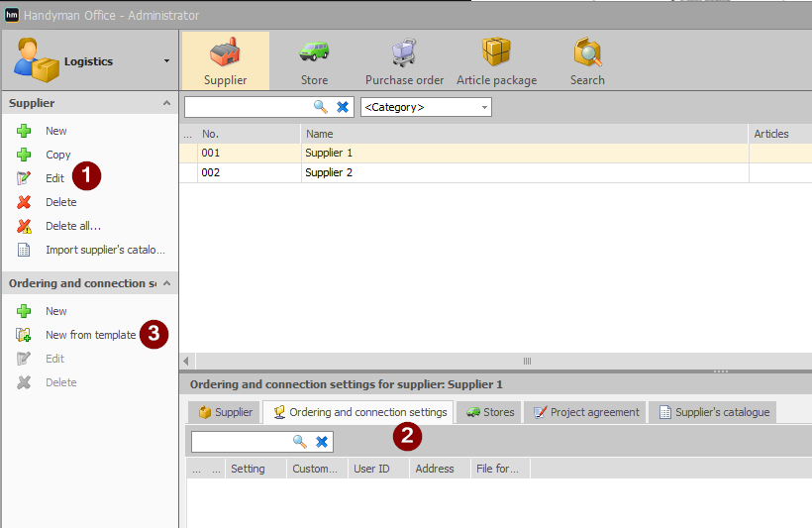Screen dimensions: 812x528
Task: Clear the supplier search with blue X
Action: coord(343,107)
